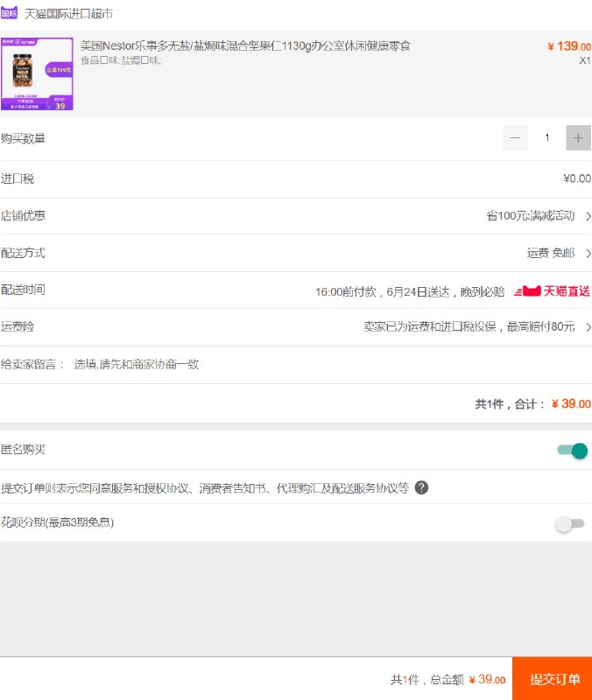
Task: Open the agreement help question-mark icon
Action: click(421, 487)
